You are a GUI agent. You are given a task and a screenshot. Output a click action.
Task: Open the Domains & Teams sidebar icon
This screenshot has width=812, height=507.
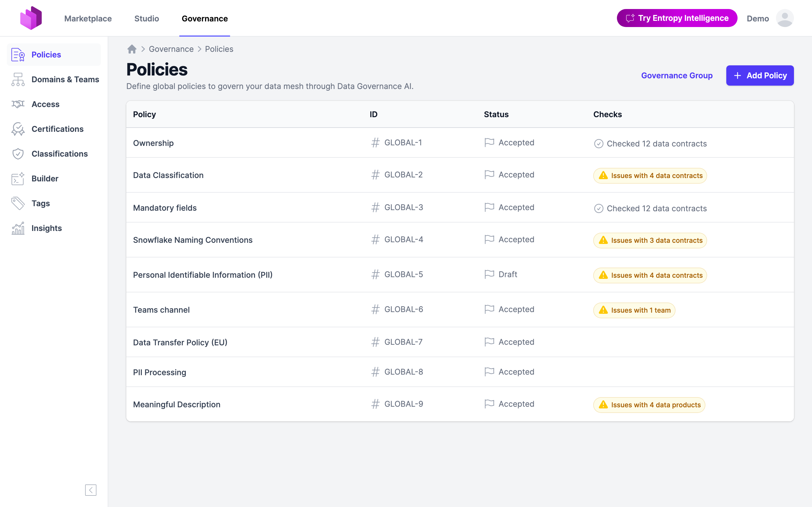(18, 79)
